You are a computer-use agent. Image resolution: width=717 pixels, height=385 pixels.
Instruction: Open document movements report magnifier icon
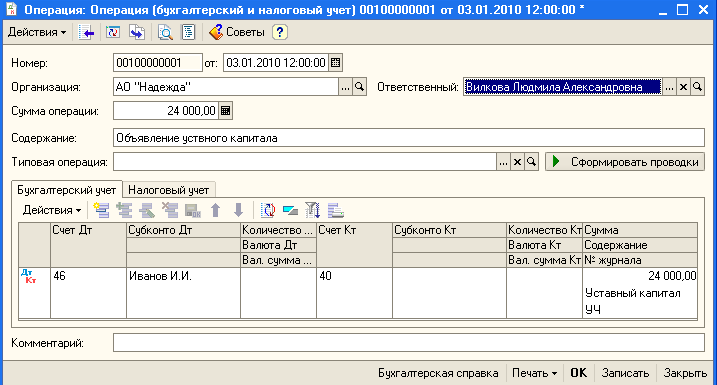click(165, 32)
